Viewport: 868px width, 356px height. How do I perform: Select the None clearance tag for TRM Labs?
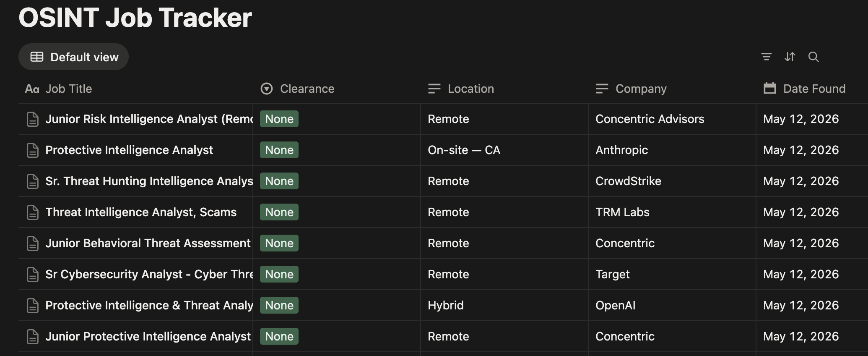click(279, 212)
